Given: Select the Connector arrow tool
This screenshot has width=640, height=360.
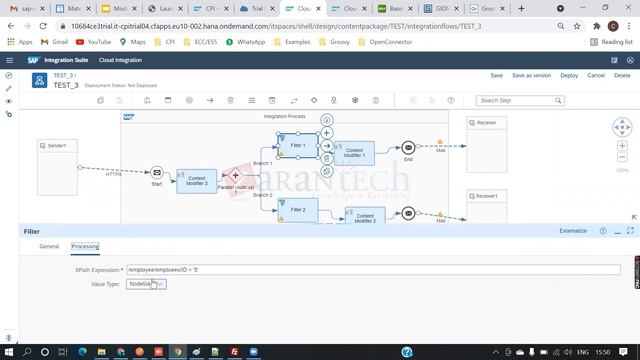Looking at the screenshot, I should pyautogui.click(x=210, y=100).
